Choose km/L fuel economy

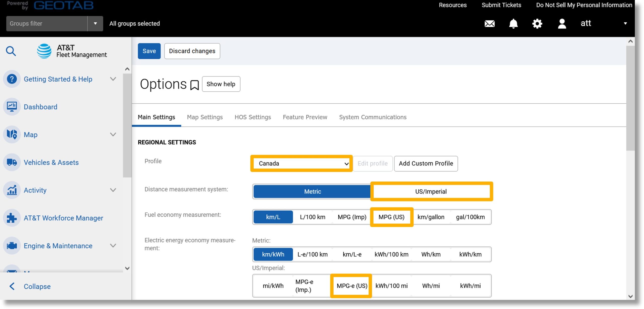tap(273, 217)
